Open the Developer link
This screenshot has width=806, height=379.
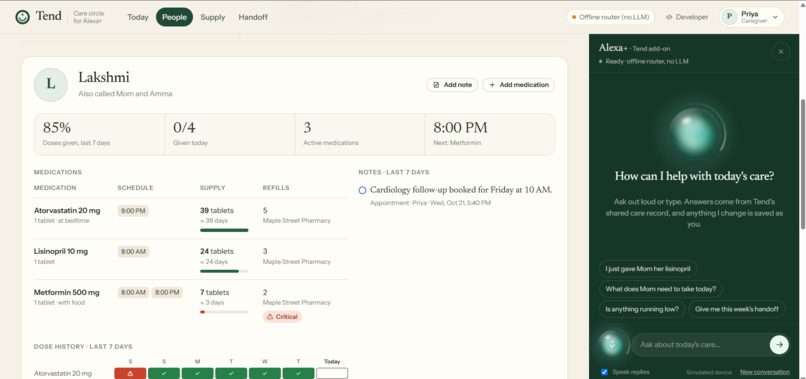(x=687, y=17)
